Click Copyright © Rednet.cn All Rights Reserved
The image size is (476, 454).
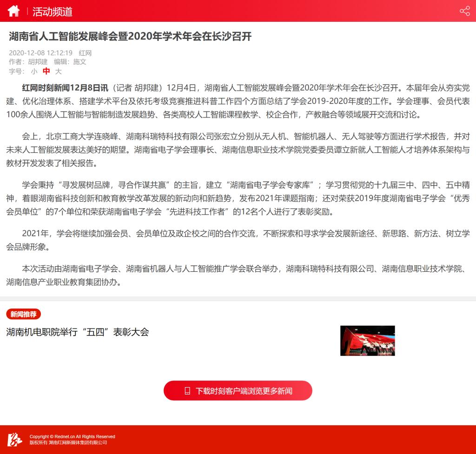72,436
